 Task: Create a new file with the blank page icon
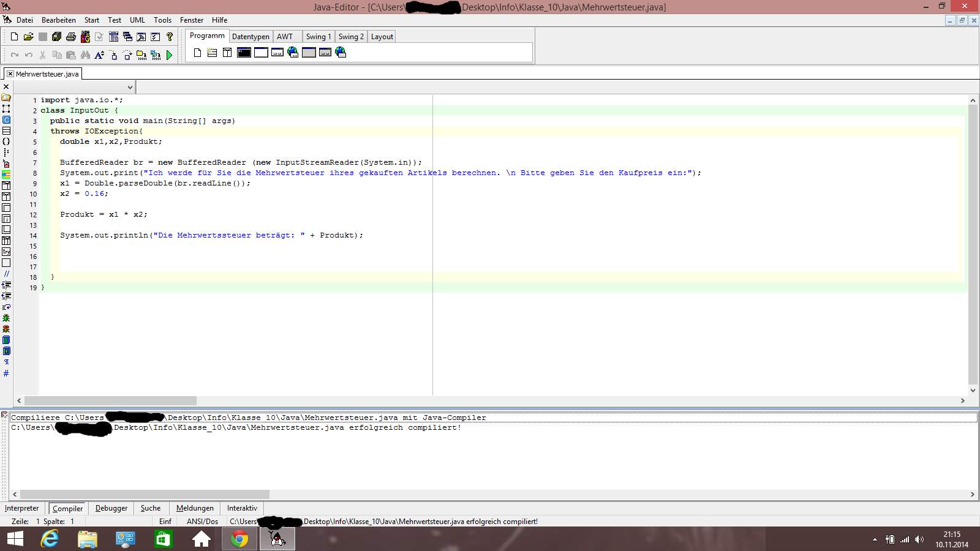[14, 36]
